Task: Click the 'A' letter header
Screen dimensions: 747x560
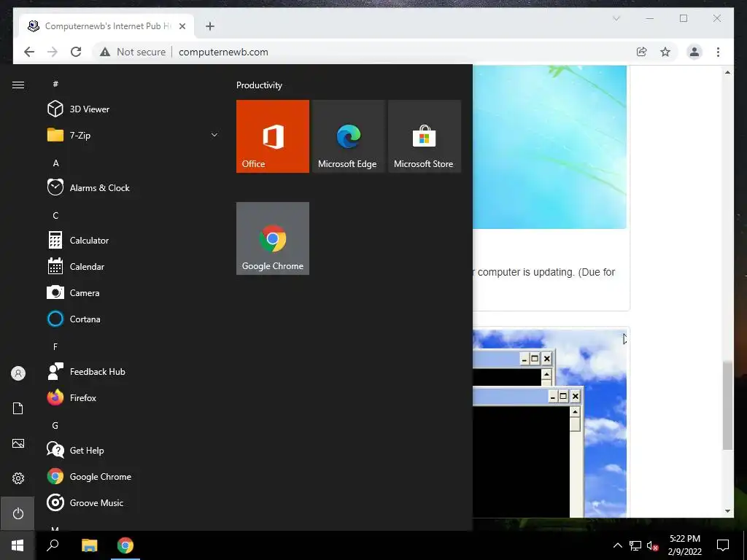Action: coord(55,163)
